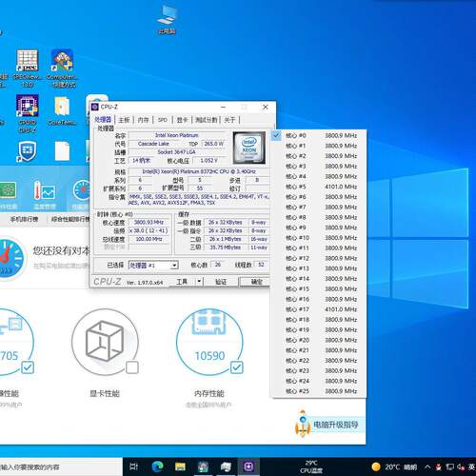Open the white windows taskbar app
Image resolution: width=476 pixels, height=476 pixels.
(226, 466)
